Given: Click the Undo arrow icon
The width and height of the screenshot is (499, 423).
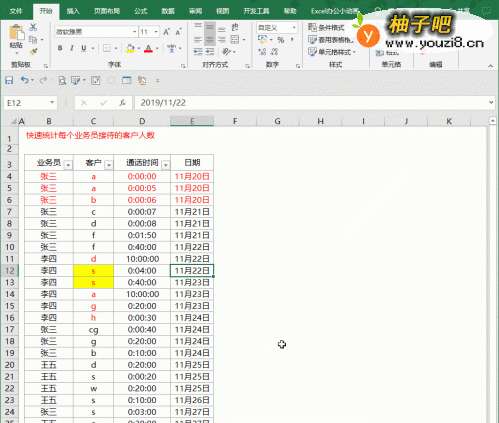Looking at the screenshot, I should pyautogui.click(x=24, y=80).
